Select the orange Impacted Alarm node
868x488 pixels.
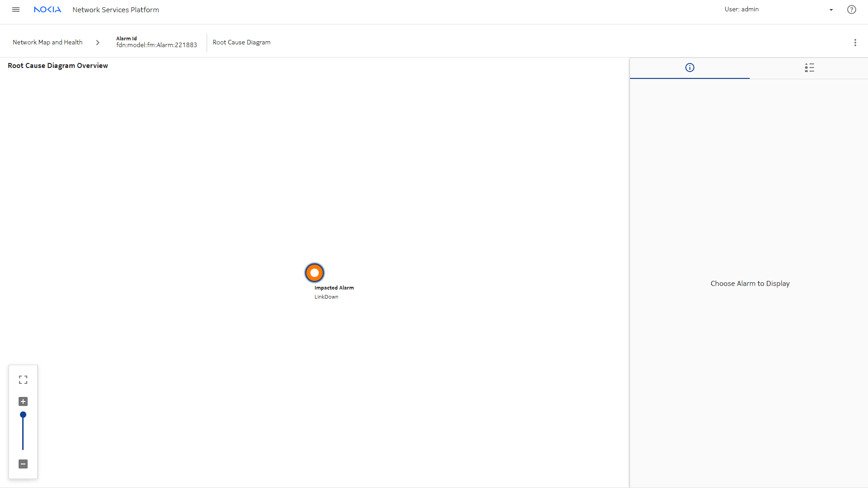(314, 273)
